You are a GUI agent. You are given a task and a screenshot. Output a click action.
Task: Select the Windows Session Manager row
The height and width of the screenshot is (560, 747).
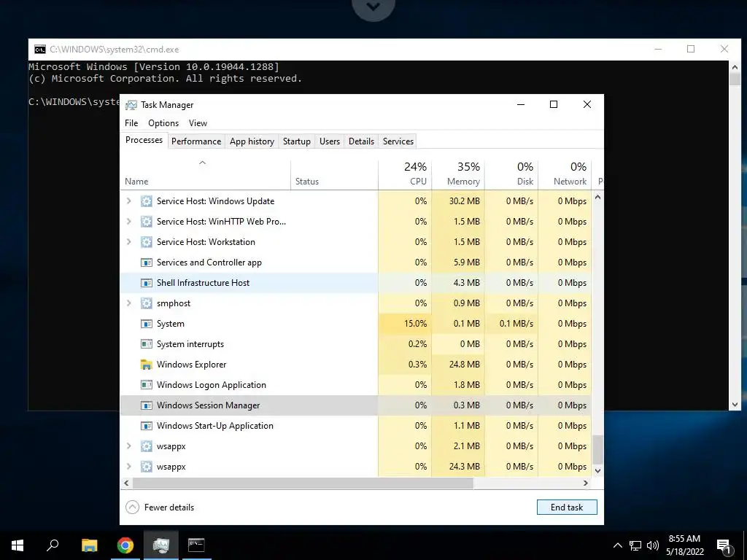click(x=355, y=405)
